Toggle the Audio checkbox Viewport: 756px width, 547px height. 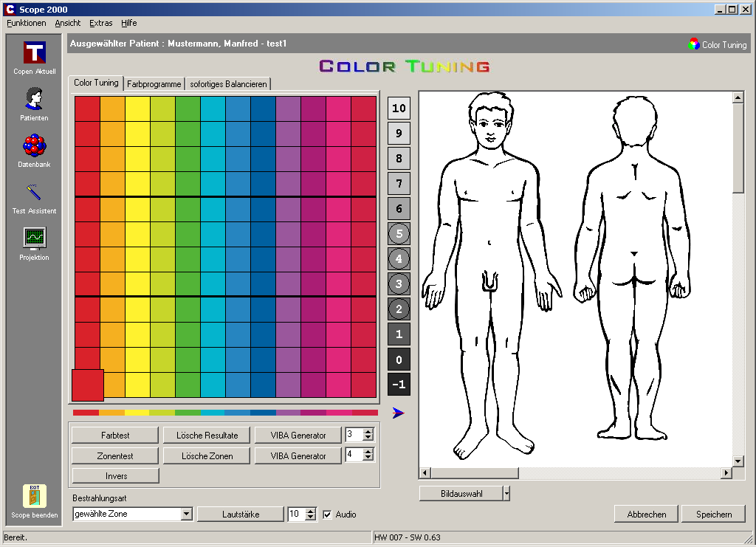click(327, 515)
